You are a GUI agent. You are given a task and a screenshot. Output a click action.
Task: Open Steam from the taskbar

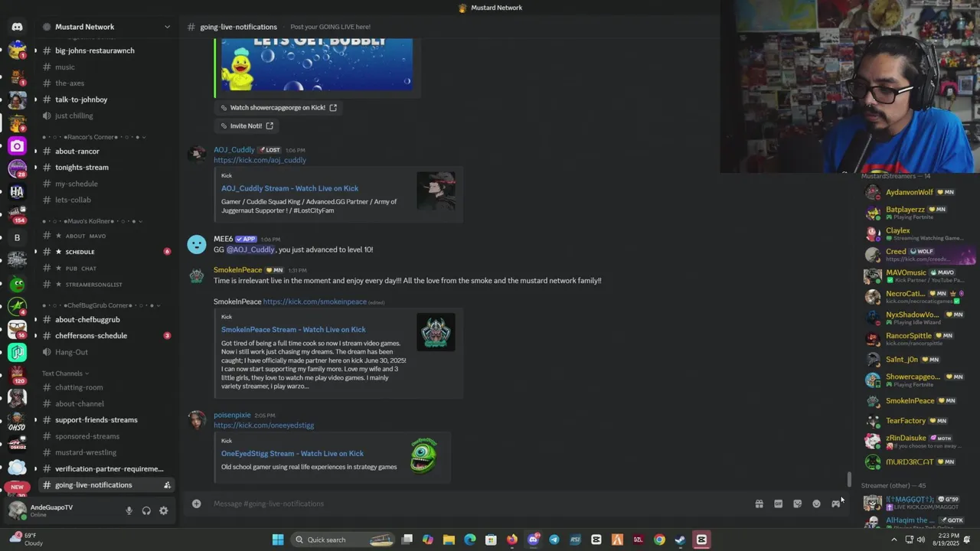click(x=680, y=540)
